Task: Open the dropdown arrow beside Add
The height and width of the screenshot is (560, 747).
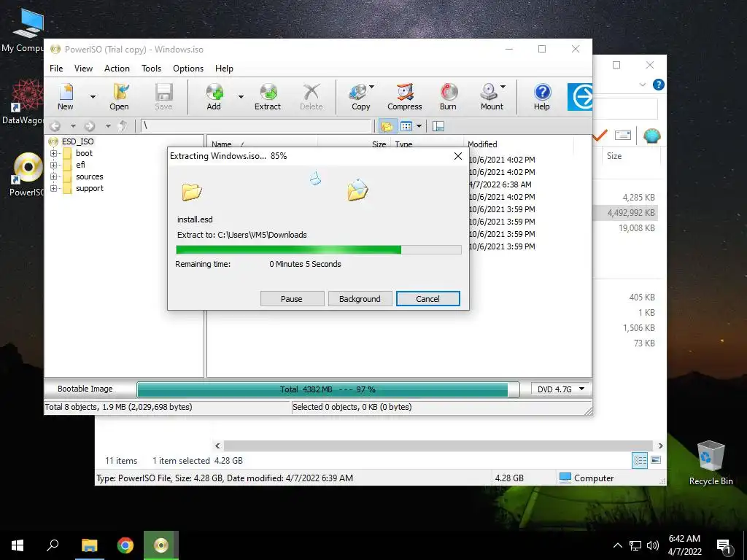Action: click(241, 97)
